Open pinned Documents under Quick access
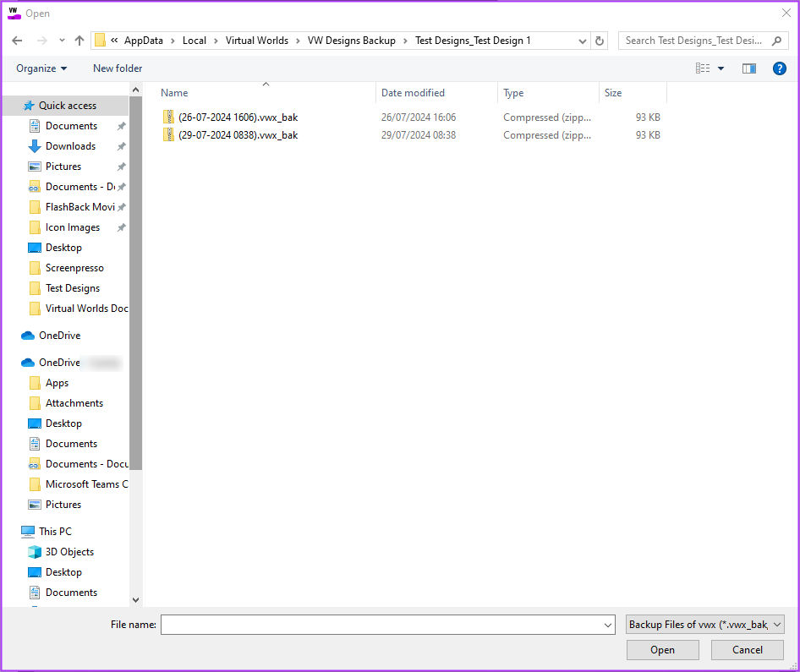The image size is (800, 672). coord(71,126)
